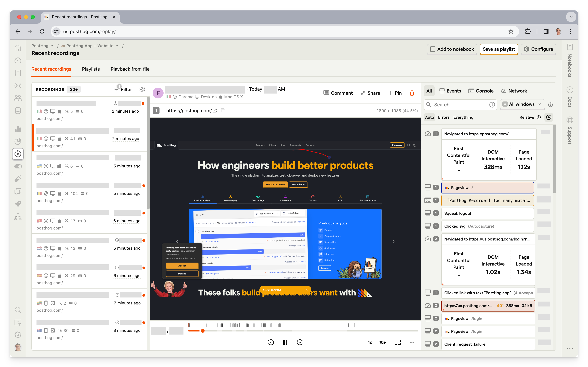Toggle fullscreen player mode
This screenshot has width=588, height=367.
(x=398, y=342)
